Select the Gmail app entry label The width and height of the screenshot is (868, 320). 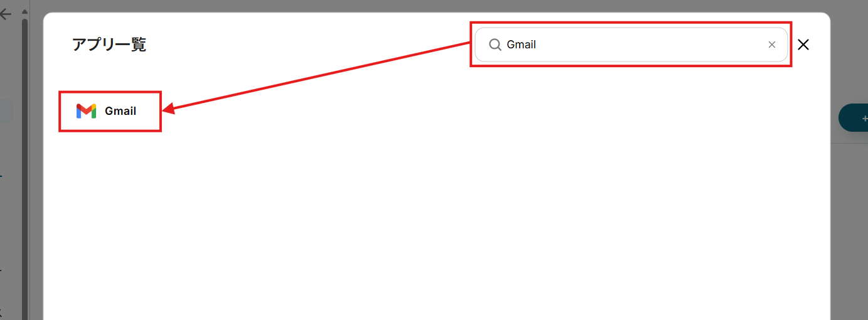tap(121, 111)
